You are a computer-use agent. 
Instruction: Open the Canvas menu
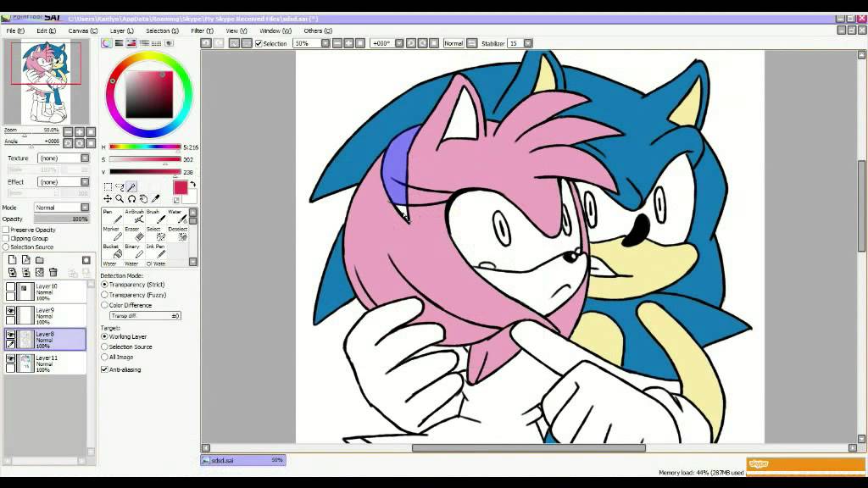pos(82,31)
